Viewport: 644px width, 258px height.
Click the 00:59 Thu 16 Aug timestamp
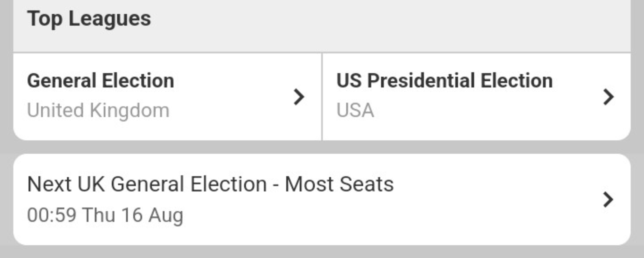[x=105, y=215]
